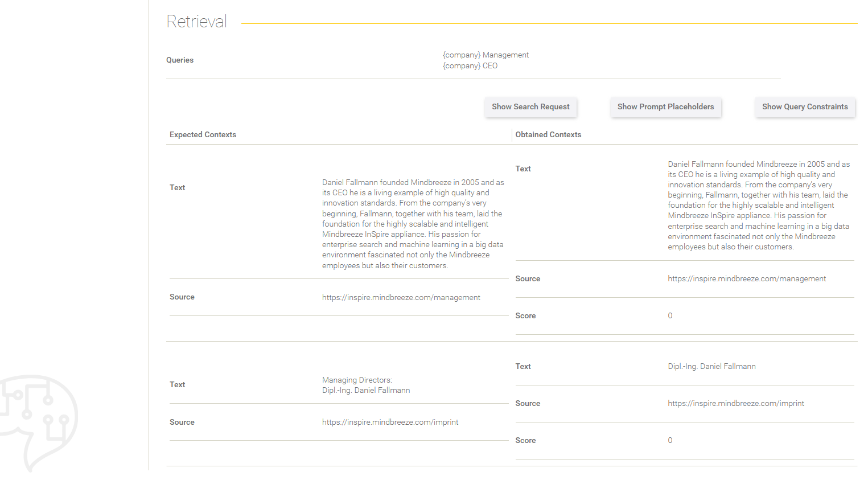
Task: Click the Score value for imprint source
Action: pyautogui.click(x=670, y=441)
